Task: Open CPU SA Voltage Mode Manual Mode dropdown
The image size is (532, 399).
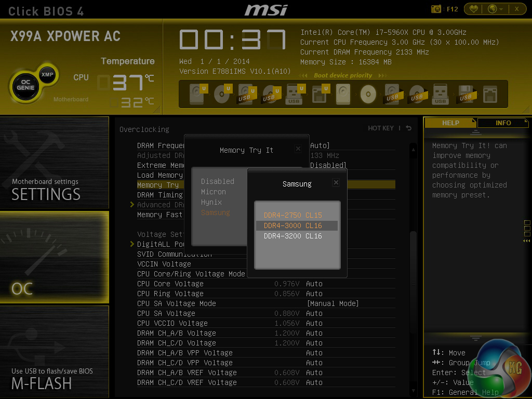Action: [x=333, y=303]
